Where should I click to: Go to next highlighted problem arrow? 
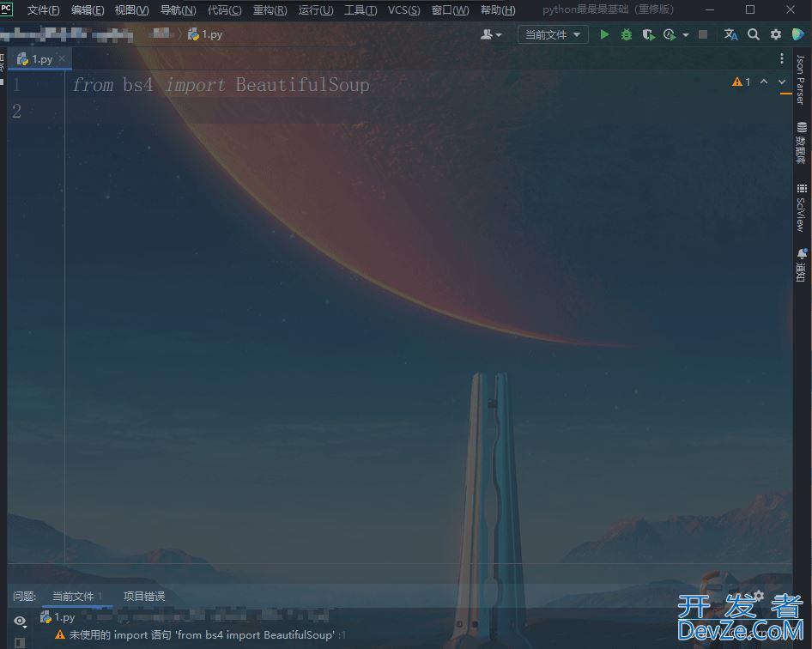(782, 82)
